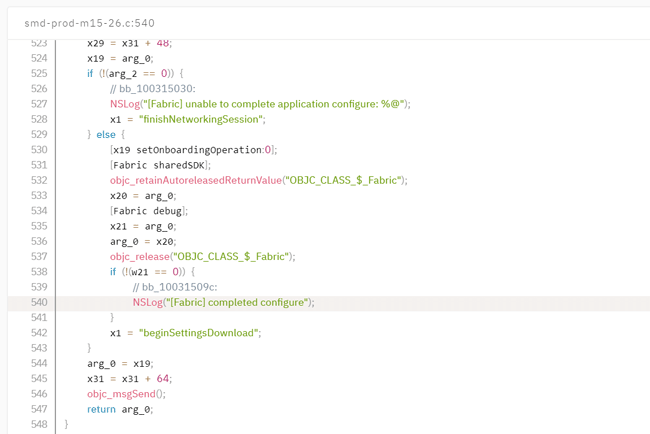Click line number 547
The image size is (650, 434).
coord(39,409)
